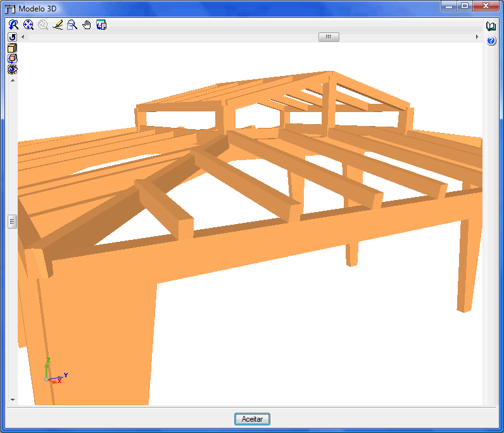The height and width of the screenshot is (433, 504).
Task: Click the horizontal scrollbar left arrow
Action: [23, 37]
